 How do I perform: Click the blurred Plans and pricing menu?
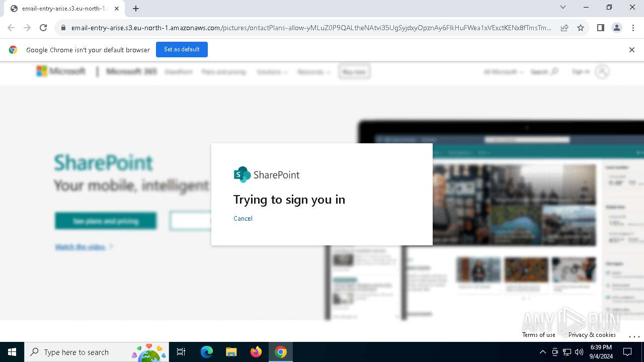224,72
